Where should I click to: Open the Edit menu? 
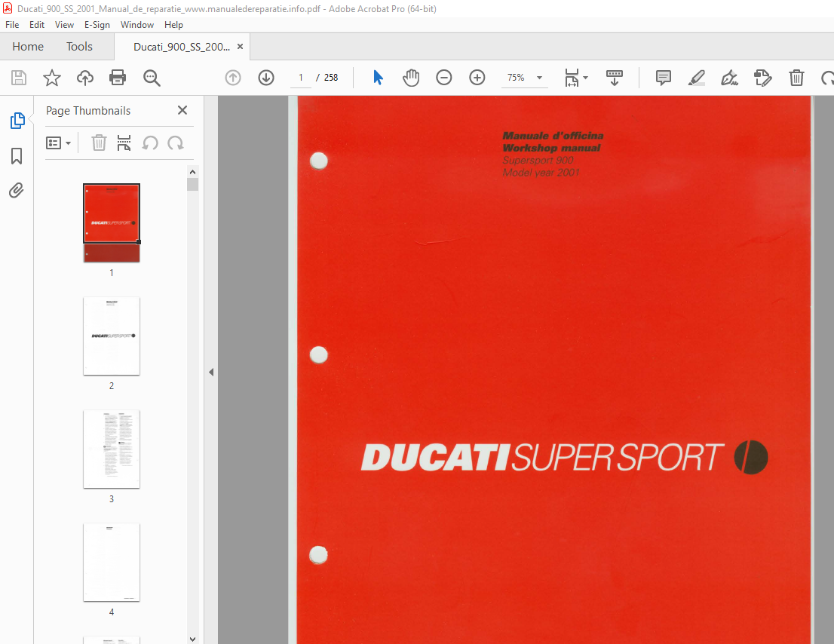(x=37, y=24)
